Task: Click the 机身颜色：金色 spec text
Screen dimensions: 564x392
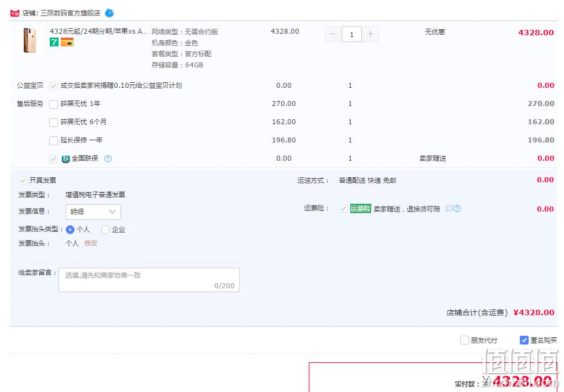Action: (x=175, y=43)
